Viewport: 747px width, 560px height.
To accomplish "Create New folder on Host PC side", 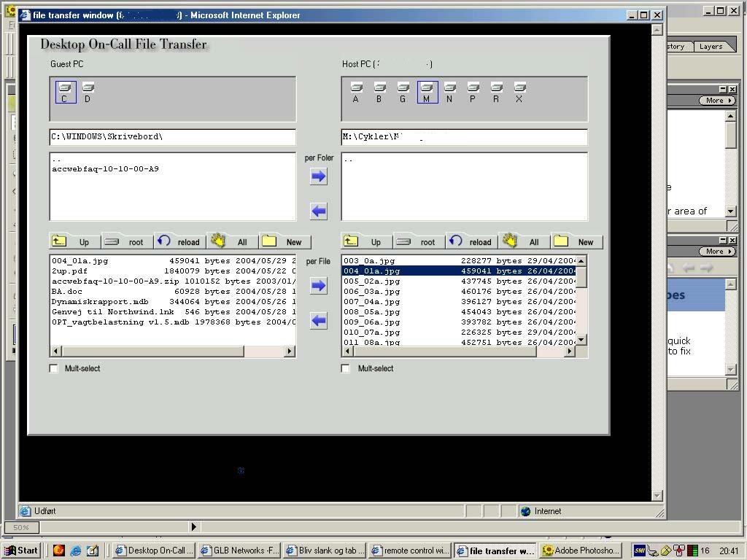I will [x=577, y=241].
